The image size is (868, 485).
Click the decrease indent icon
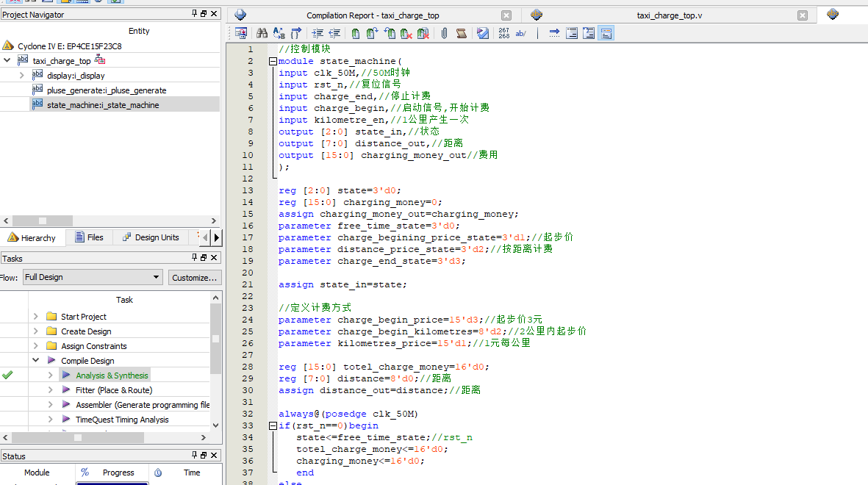coord(335,33)
